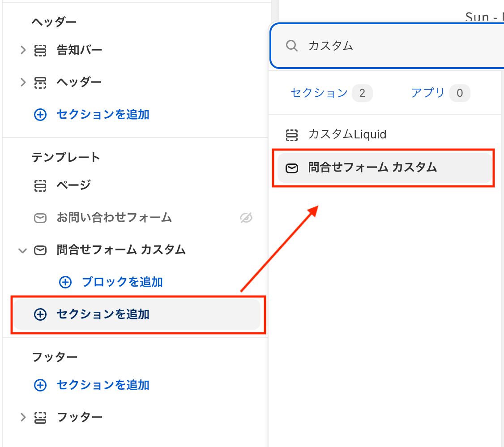Image resolution: width=504 pixels, height=447 pixels.
Task: Click the ページ template section icon
Action: point(41,185)
